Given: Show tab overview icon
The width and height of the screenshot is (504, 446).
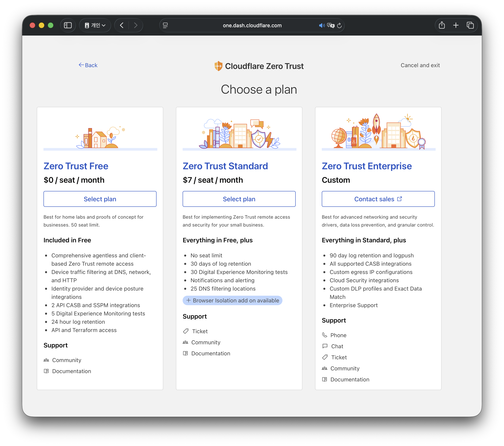Looking at the screenshot, I should coord(470,25).
